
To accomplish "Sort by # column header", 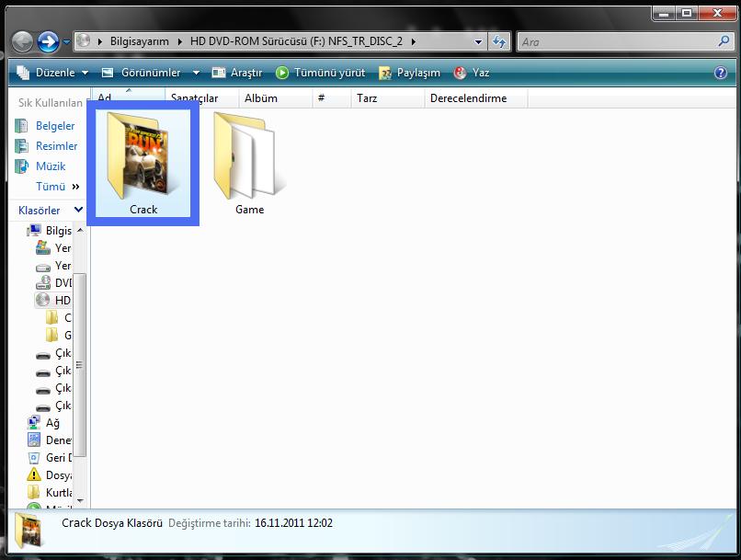I will (332, 97).
